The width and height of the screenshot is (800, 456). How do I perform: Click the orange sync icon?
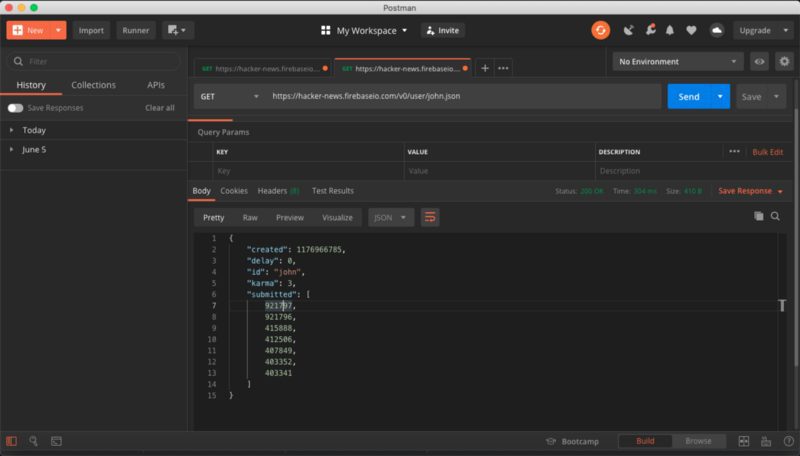(x=600, y=30)
